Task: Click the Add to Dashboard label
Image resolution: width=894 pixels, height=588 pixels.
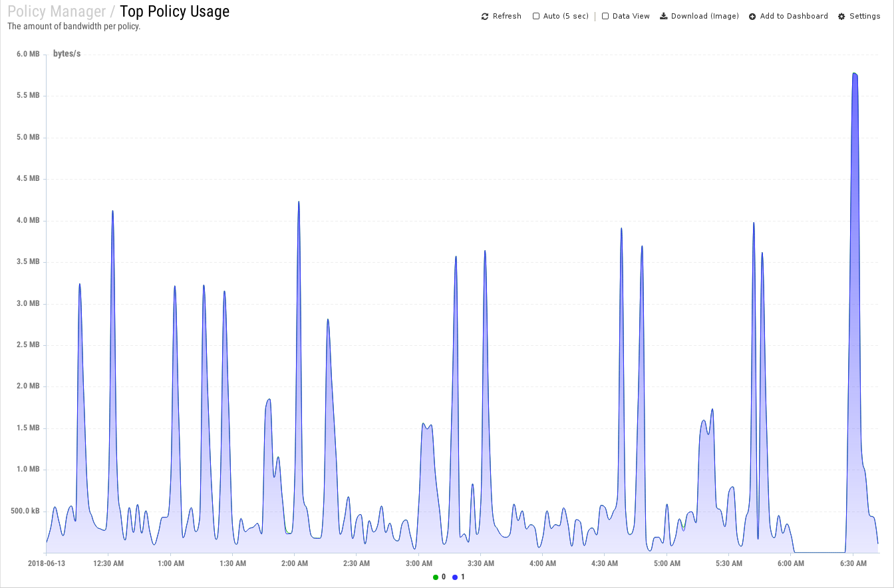Action: click(794, 16)
